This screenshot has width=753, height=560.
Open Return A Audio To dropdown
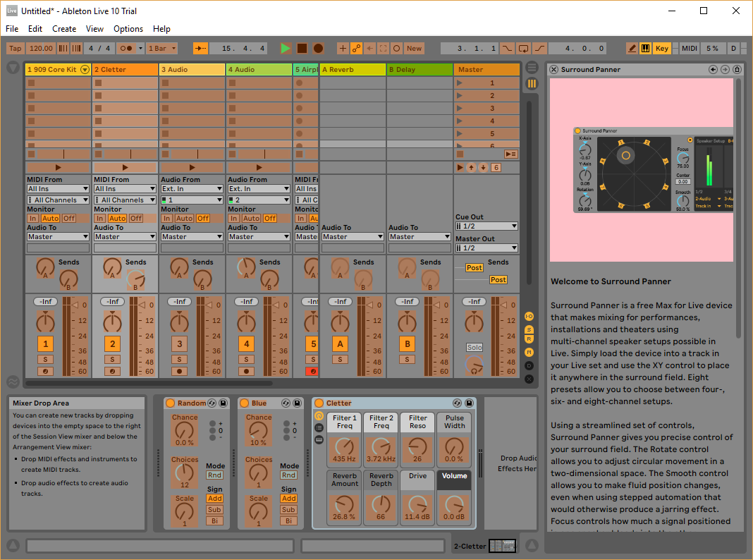click(x=353, y=237)
